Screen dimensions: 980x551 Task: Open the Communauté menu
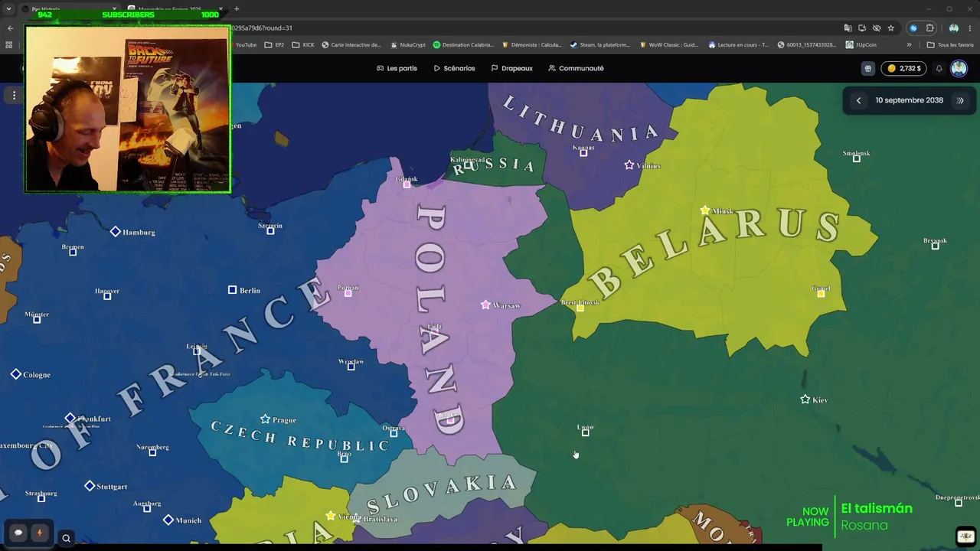[576, 68]
